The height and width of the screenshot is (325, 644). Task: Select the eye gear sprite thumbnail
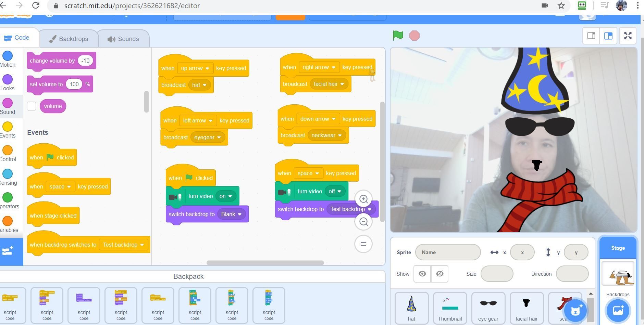click(x=488, y=308)
